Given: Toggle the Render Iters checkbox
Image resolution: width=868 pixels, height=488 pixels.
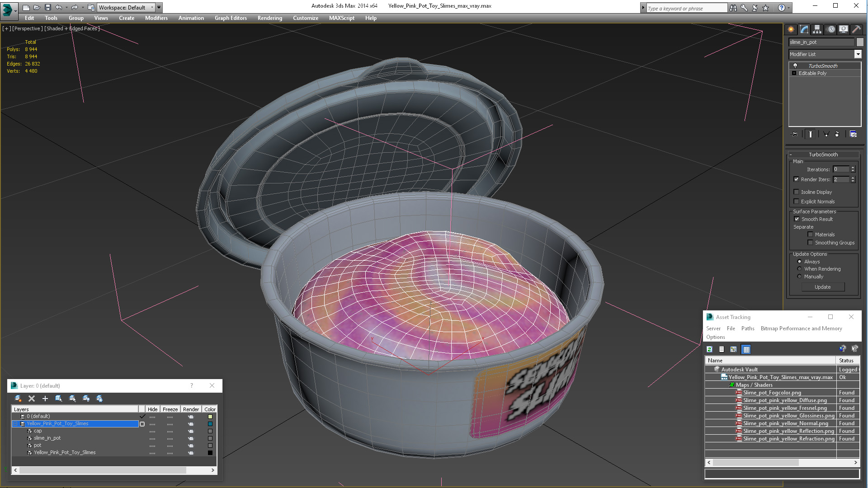Looking at the screenshot, I should [797, 179].
